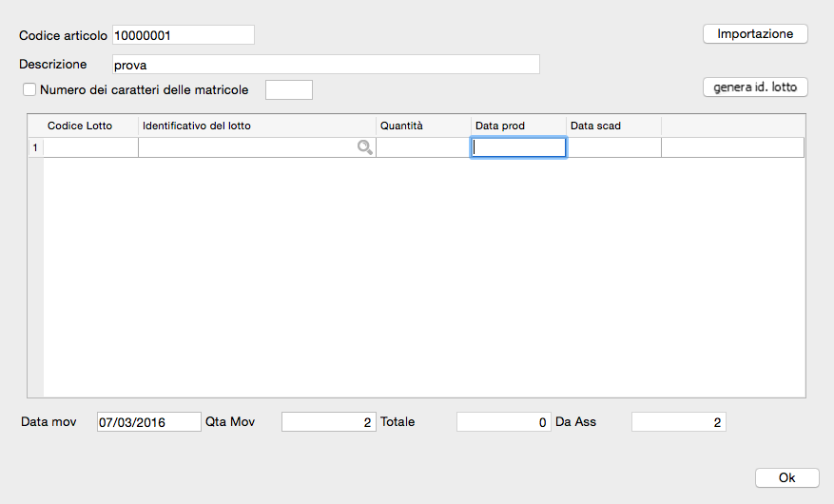Click the Codice articolo input field
Image resolution: width=834 pixels, height=504 pixels.
(x=184, y=35)
